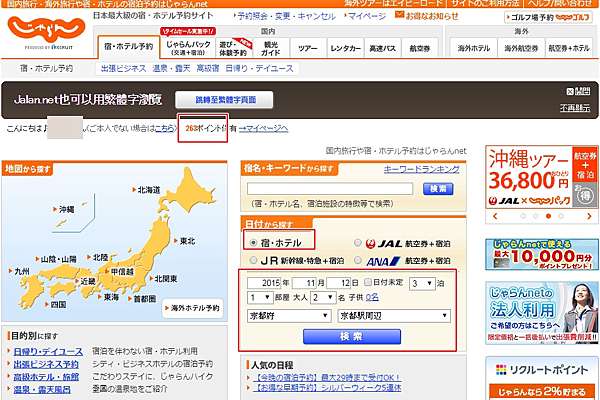
Task: Open the 航空券 tab
Action: 420,48
